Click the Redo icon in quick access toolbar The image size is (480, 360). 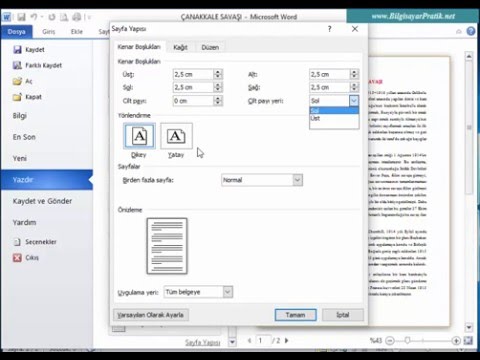tap(52, 17)
